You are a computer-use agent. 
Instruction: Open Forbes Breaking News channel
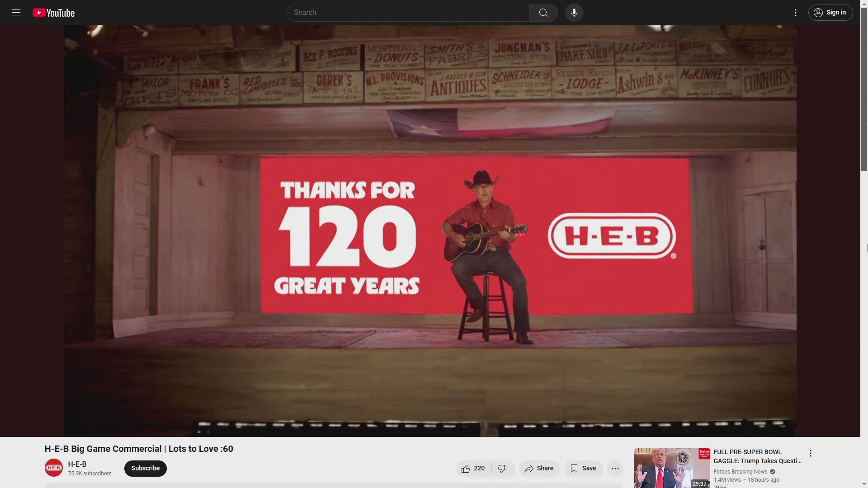tap(741, 472)
